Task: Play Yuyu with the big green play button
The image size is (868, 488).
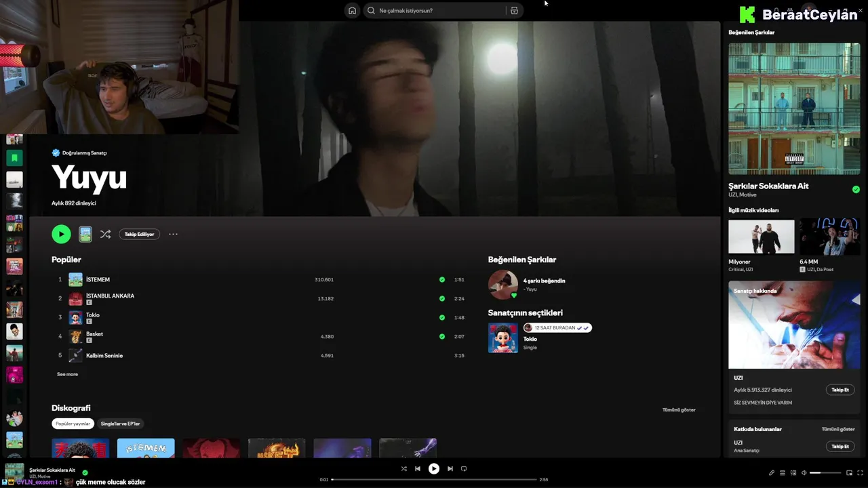Action: pyautogui.click(x=61, y=234)
